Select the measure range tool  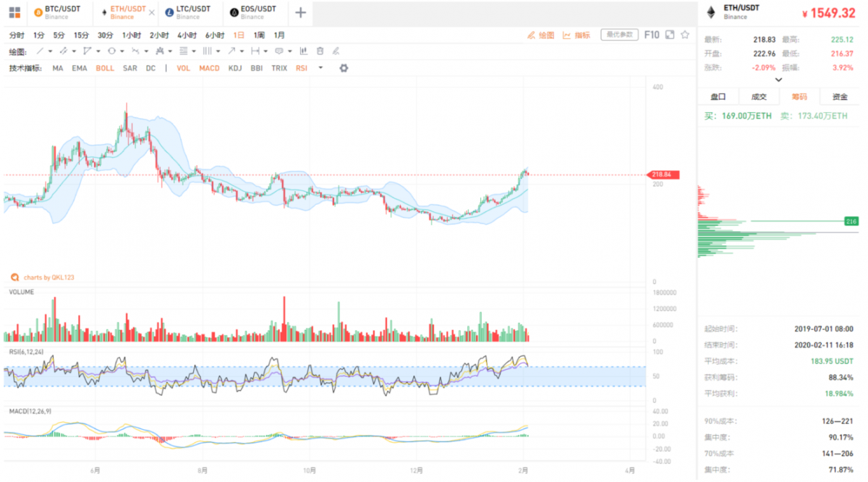(x=255, y=51)
